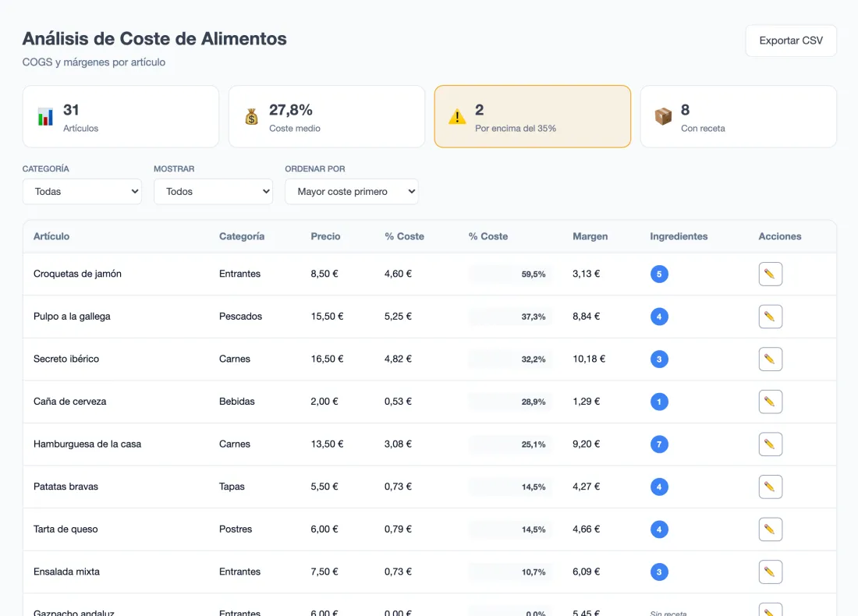Click the pencil icon for Caña de cerveza
The image size is (858, 616).
coord(770,402)
